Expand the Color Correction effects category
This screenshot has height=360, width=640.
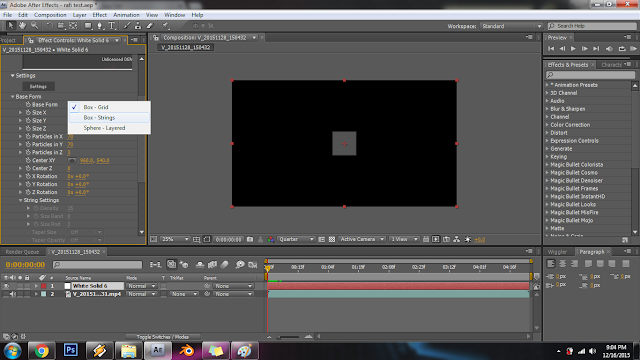(x=547, y=125)
